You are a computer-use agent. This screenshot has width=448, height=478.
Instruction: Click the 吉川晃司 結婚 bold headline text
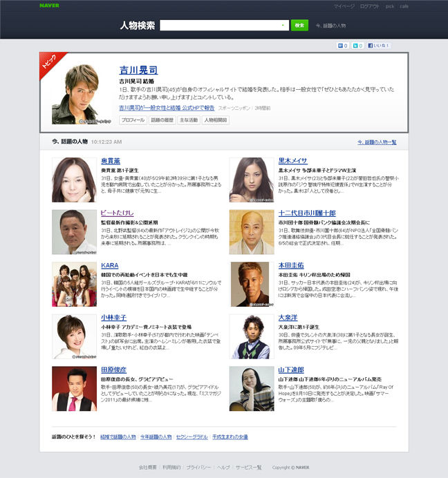click(136, 82)
